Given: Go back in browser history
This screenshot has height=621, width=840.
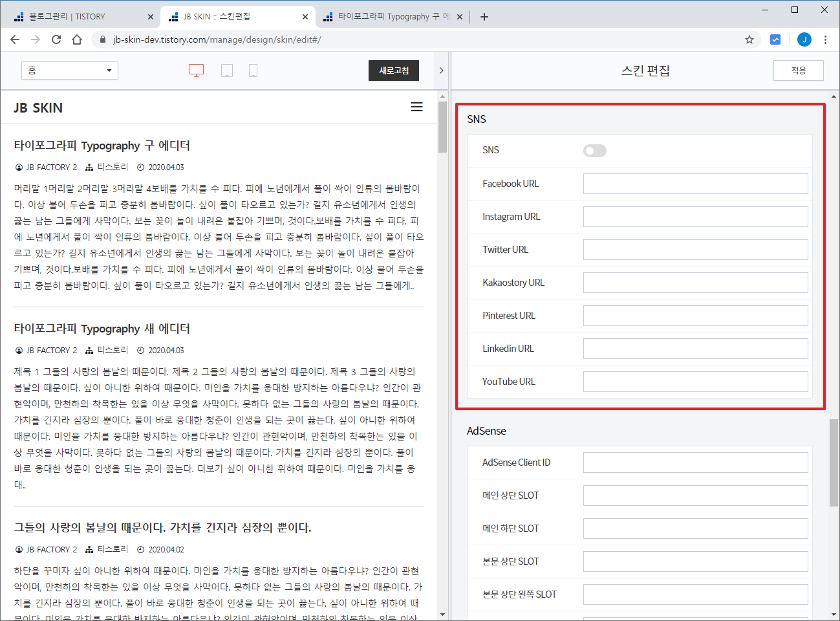Looking at the screenshot, I should (x=15, y=39).
